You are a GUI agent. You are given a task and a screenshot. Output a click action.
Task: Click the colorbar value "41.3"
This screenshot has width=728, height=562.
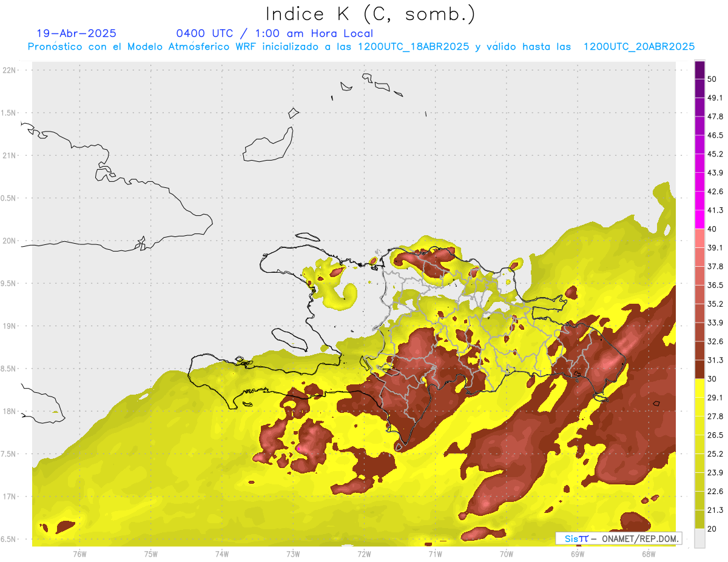tap(715, 210)
